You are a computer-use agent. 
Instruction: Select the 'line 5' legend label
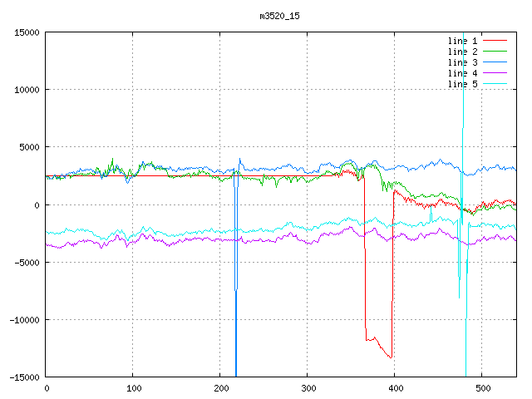[463, 84]
